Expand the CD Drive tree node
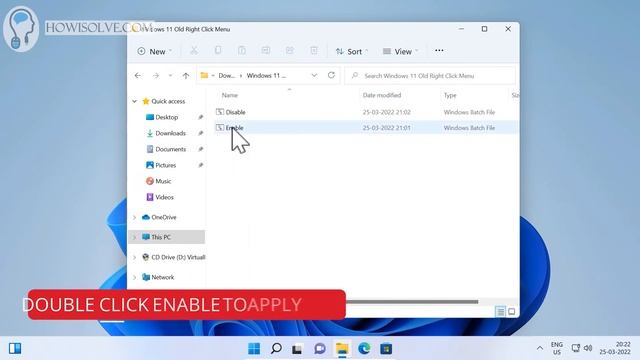The image size is (640, 360). 134,257
